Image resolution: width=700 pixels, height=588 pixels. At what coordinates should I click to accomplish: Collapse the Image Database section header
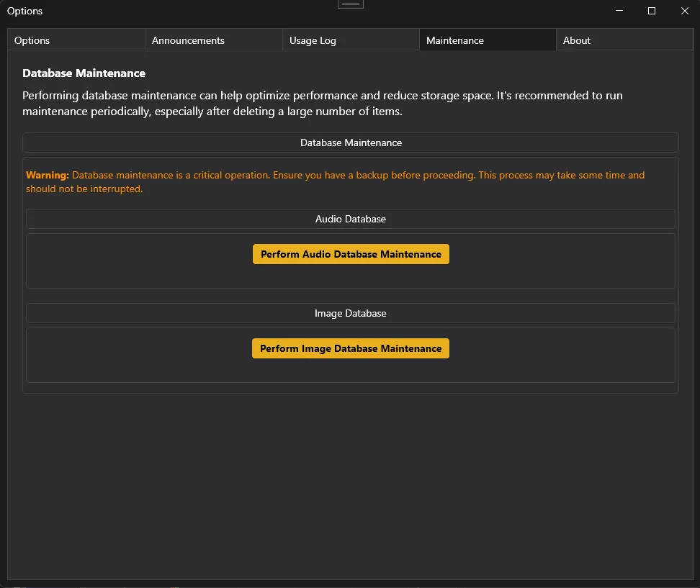pyautogui.click(x=351, y=313)
